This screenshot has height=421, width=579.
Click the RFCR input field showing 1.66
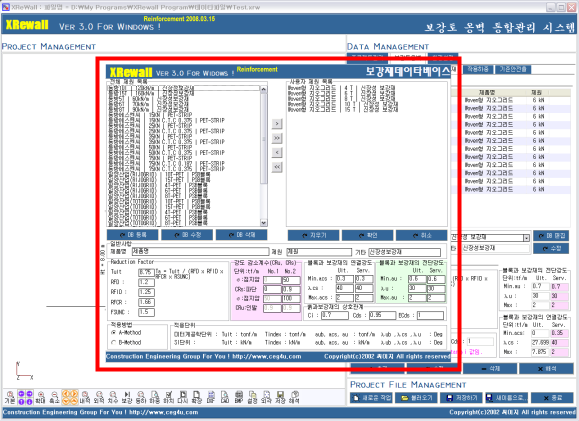coord(146,302)
